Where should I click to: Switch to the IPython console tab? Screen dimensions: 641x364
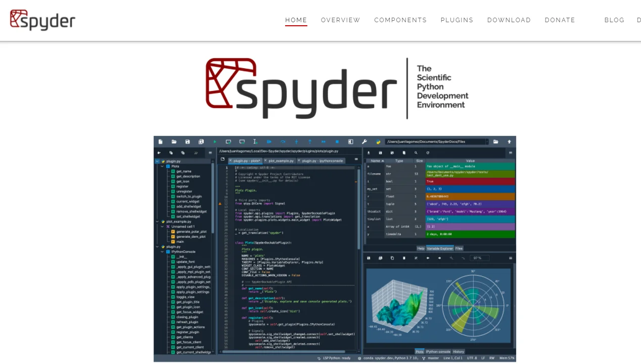point(438,351)
